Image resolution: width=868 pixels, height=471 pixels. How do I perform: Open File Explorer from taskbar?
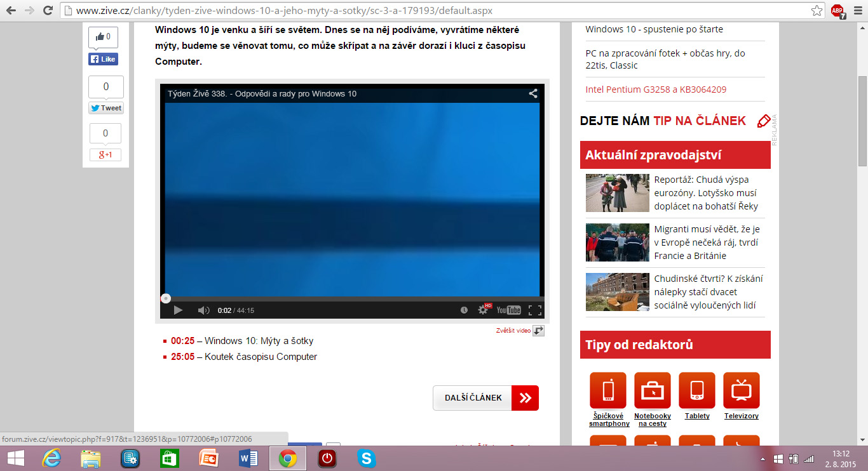coord(92,458)
